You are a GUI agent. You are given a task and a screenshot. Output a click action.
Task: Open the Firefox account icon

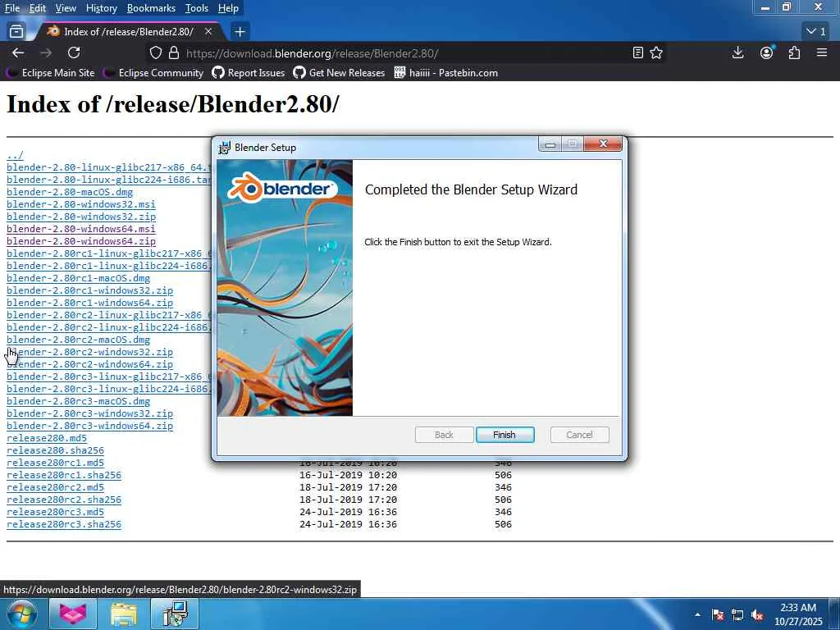pyautogui.click(x=767, y=52)
